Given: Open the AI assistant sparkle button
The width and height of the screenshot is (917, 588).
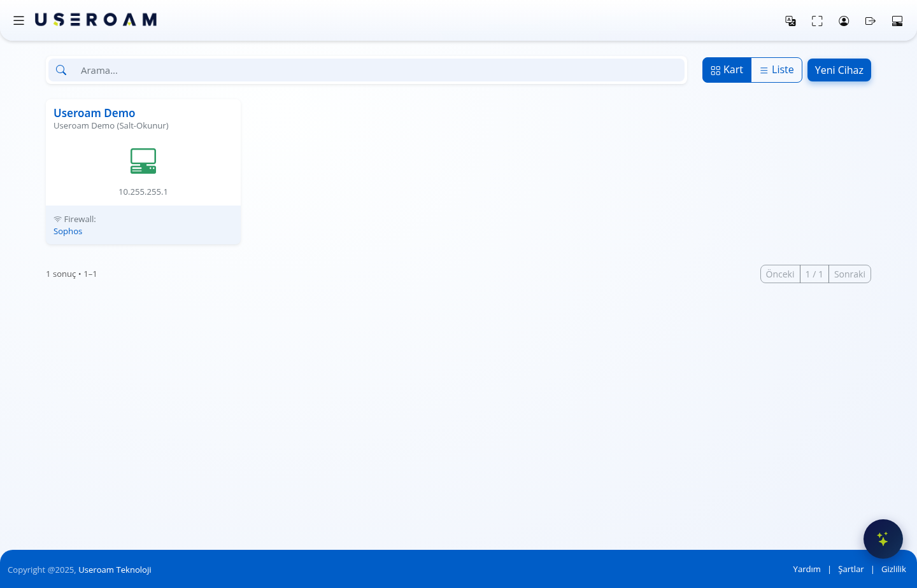Looking at the screenshot, I should point(883,539).
